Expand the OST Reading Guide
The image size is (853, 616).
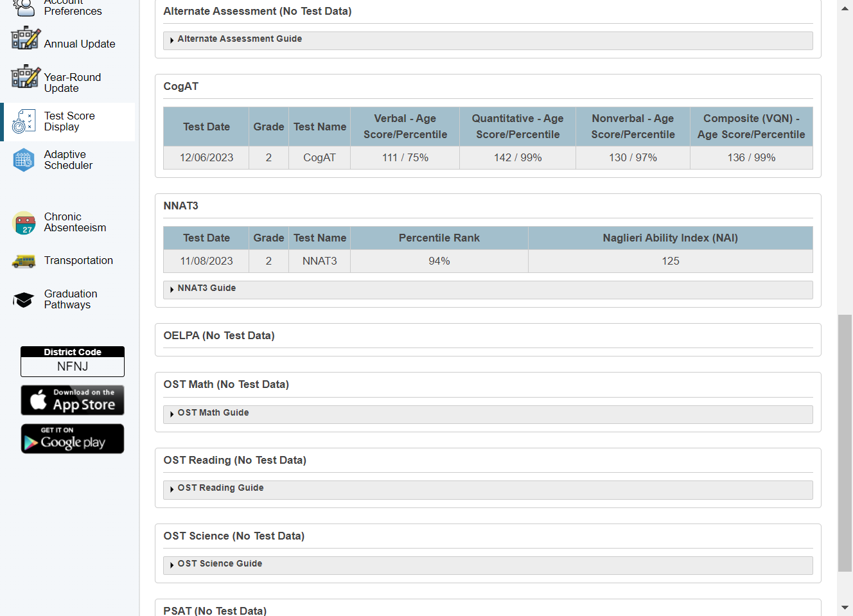coord(488,489)
